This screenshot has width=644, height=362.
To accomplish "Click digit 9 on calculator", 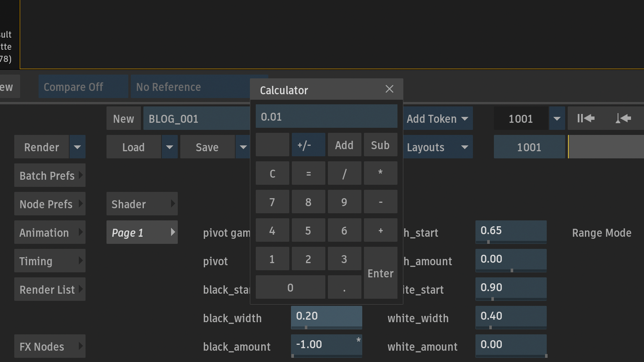I will click(x=345, y=202).
